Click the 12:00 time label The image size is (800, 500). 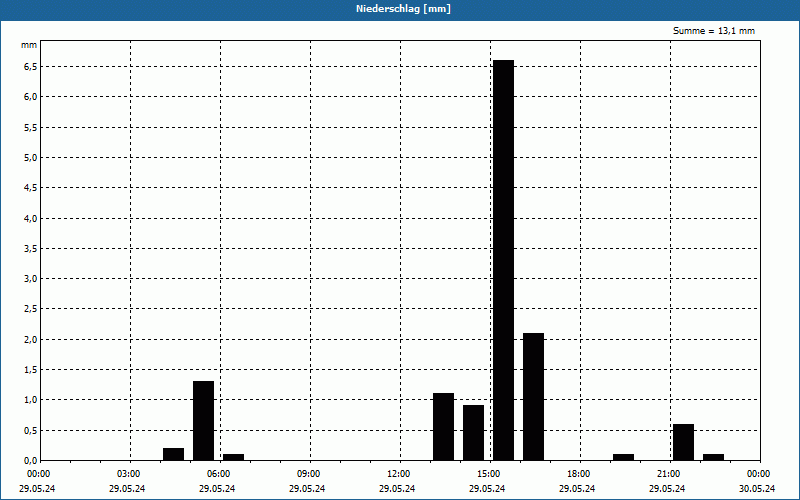[398, 474]
